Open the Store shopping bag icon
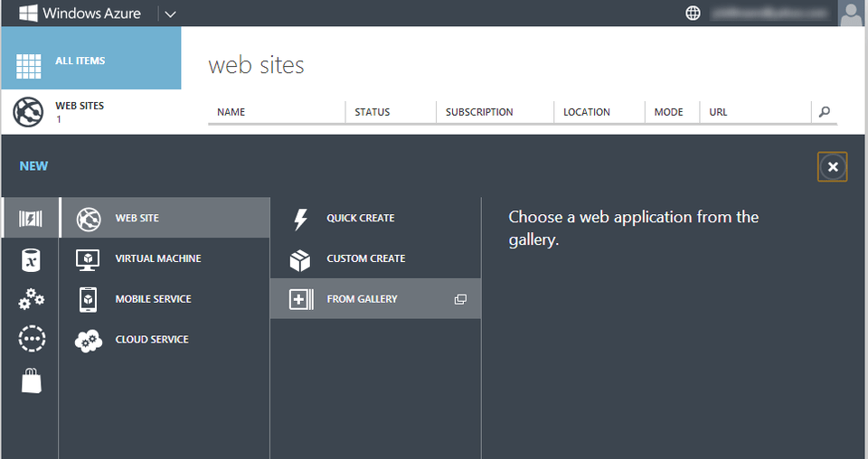 32,381
